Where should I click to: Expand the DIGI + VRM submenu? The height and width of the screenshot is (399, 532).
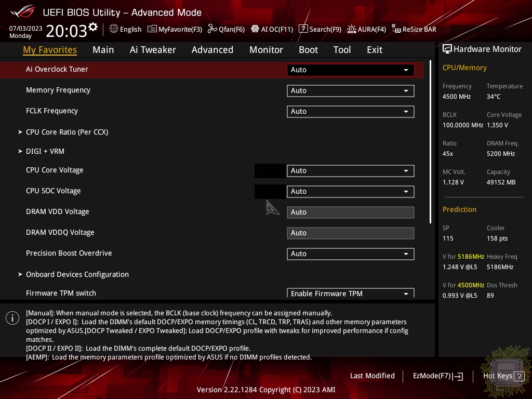coord(45,151)
